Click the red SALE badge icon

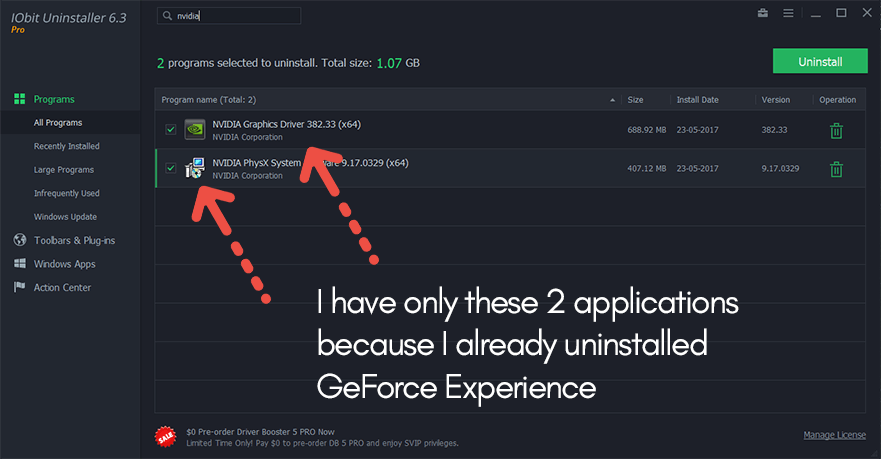[x=165, y=437]
